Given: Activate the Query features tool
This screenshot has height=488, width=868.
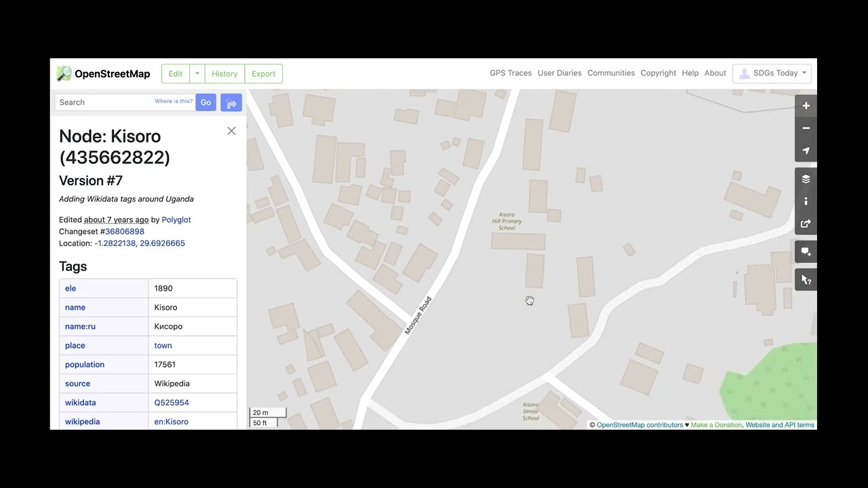Looking at the screenshot, I should [x=806, y=279].
